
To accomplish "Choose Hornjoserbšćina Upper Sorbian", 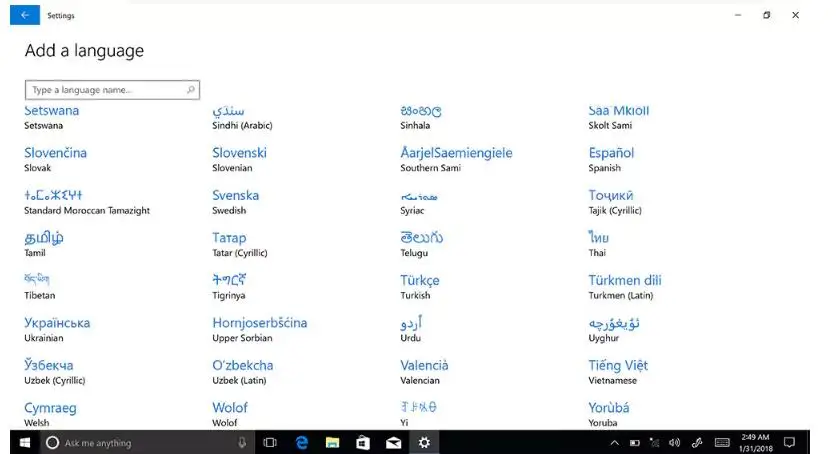I will (x=259, y=330).
